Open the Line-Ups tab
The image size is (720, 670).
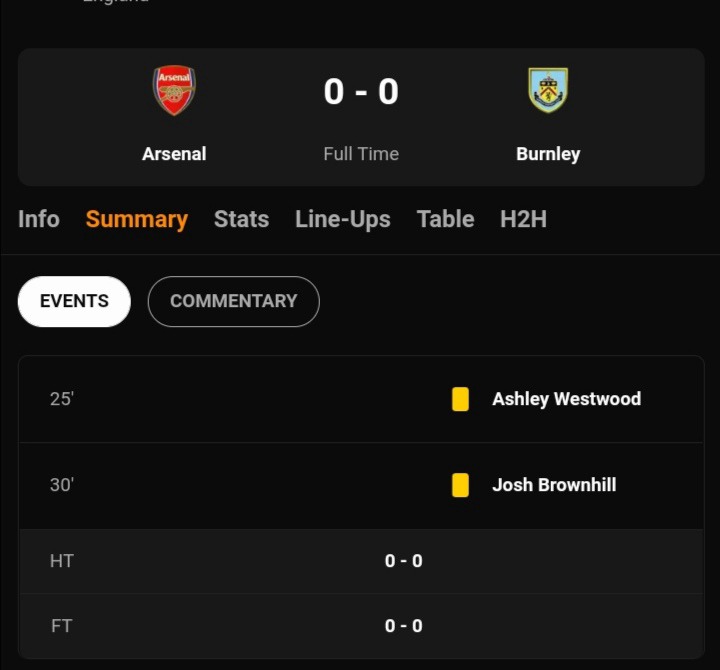click(343, 220)
